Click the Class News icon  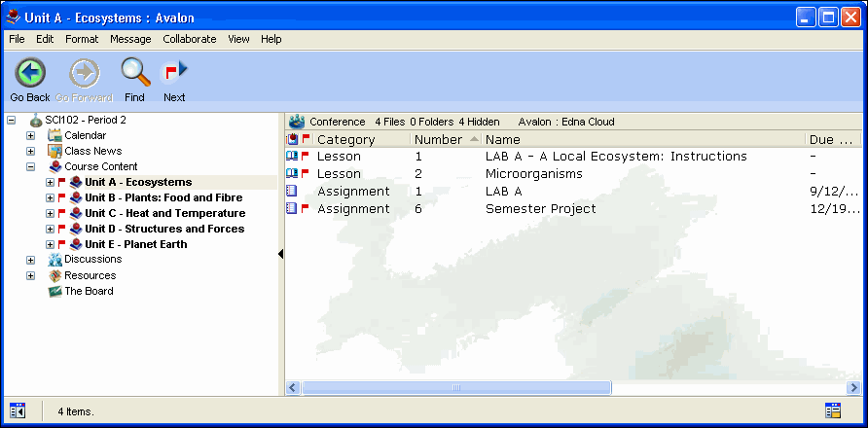click(55, 151)
